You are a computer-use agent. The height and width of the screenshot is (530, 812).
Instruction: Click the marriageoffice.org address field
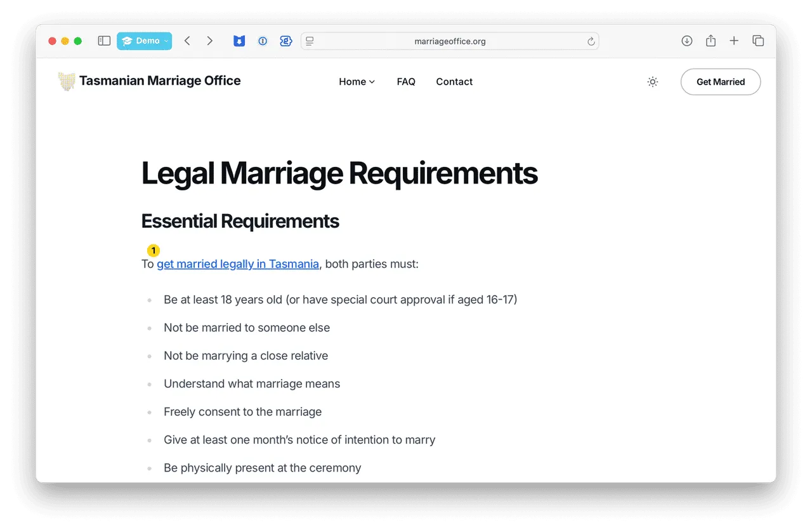(450, 41)
